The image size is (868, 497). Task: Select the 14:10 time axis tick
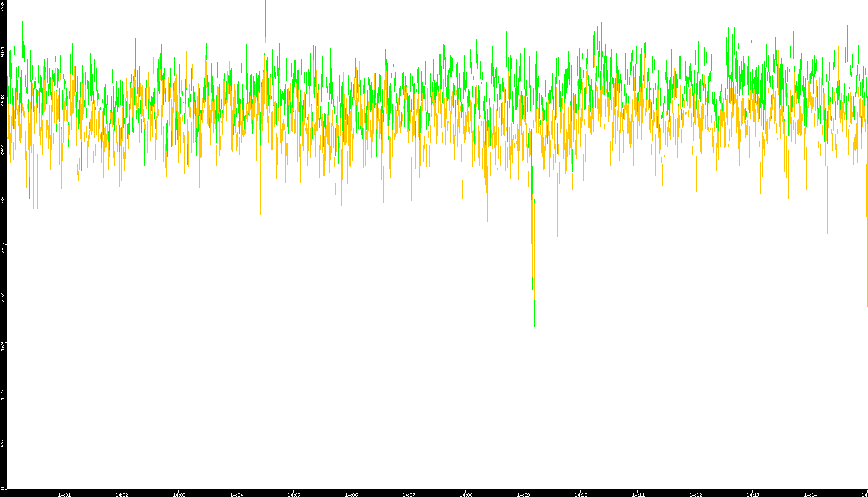click(x=581, y=494)
